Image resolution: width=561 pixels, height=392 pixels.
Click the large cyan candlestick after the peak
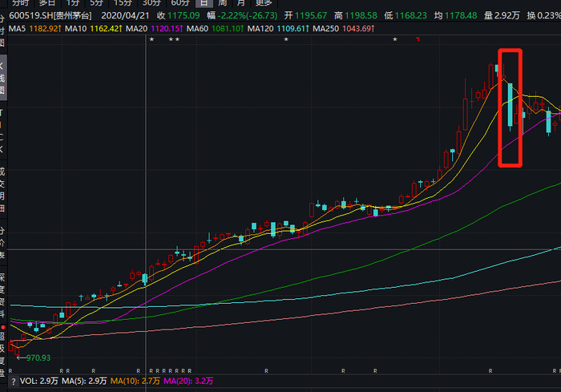pyautogui.click(x=511, y=105)
